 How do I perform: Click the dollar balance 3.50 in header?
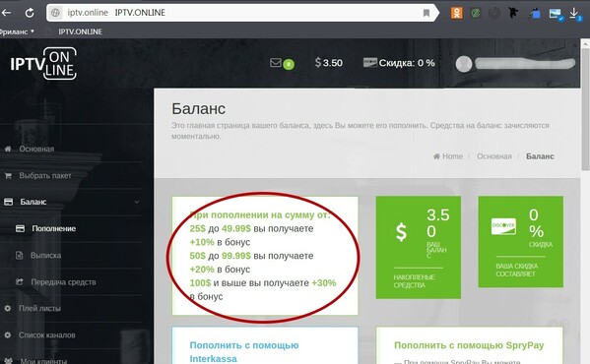coord(329,63)
